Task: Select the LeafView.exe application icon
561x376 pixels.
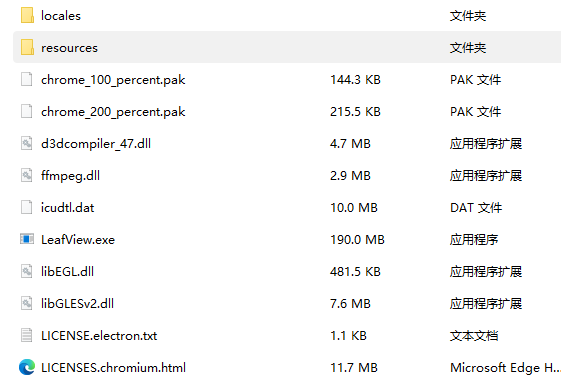Action: click(27, 239)
